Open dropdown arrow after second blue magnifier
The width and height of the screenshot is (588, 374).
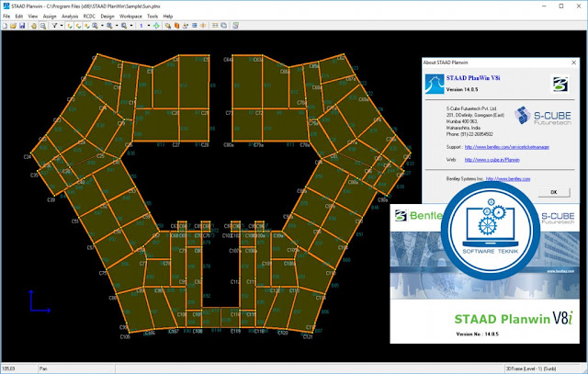click(117, 26)
